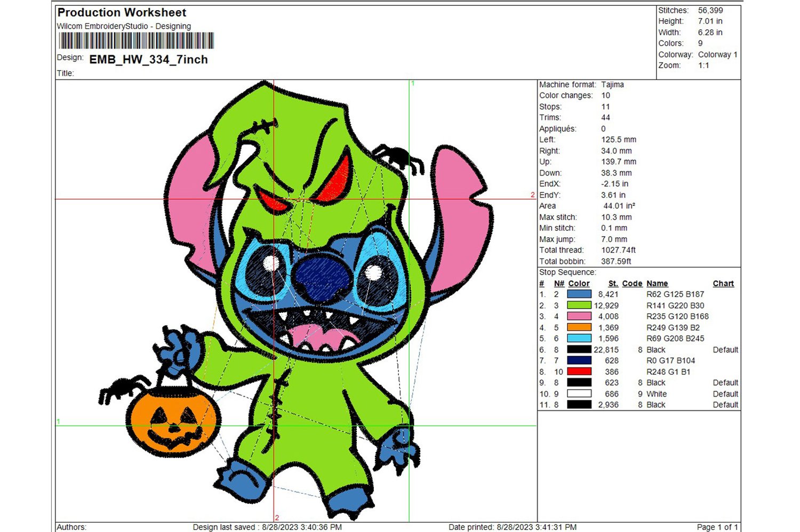Viewport: 800px width, 532px height.
Task: Click the blue R62 G125 B187 color swatch
Action: click(579, 294)
